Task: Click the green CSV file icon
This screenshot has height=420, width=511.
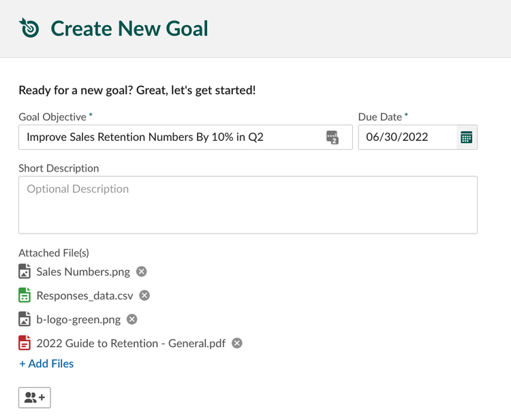Action: [x=25, y=295]
